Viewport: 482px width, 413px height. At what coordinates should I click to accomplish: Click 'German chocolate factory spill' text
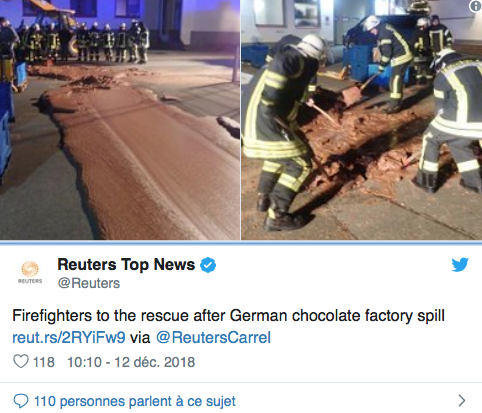click(x=337, y=315)
